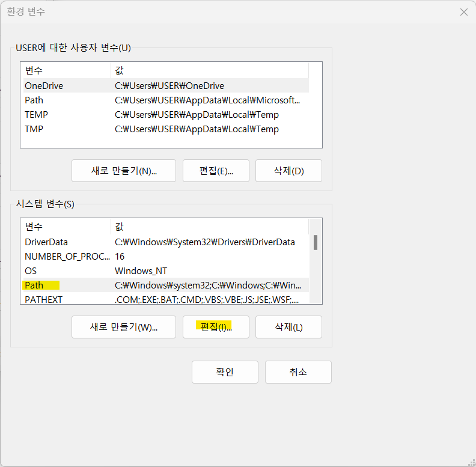Screen dimensions: 476x467
Task: Click the system variables list scrollbar thumb
Action: point(316,242)
